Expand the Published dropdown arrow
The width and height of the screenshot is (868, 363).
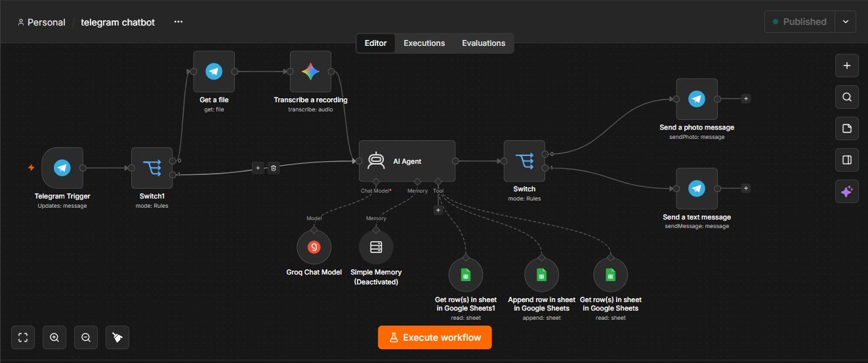(x=846, y=22)
